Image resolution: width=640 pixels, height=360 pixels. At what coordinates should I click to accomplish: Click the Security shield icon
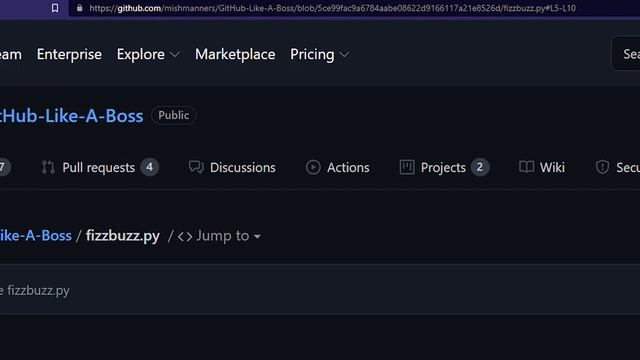point(602,167)
